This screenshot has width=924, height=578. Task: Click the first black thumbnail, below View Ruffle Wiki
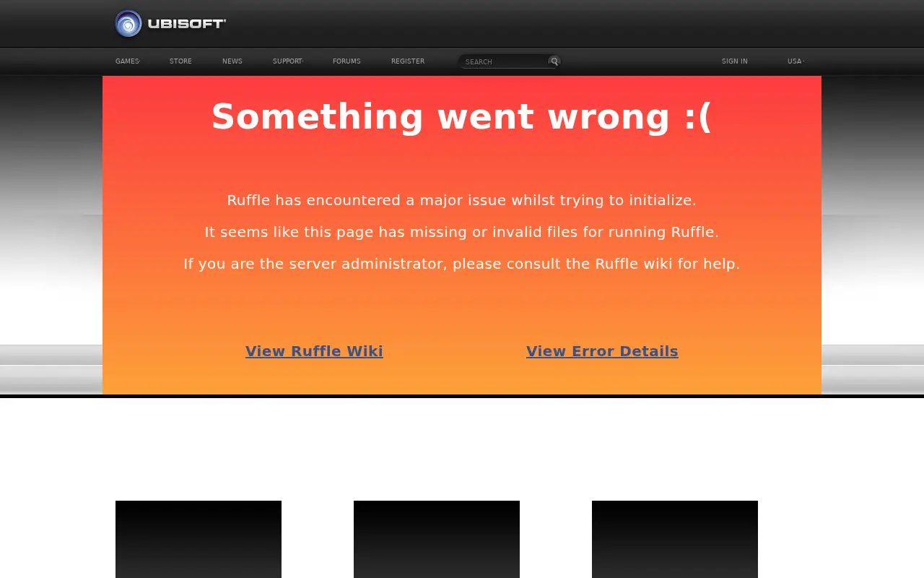(199, 539)
